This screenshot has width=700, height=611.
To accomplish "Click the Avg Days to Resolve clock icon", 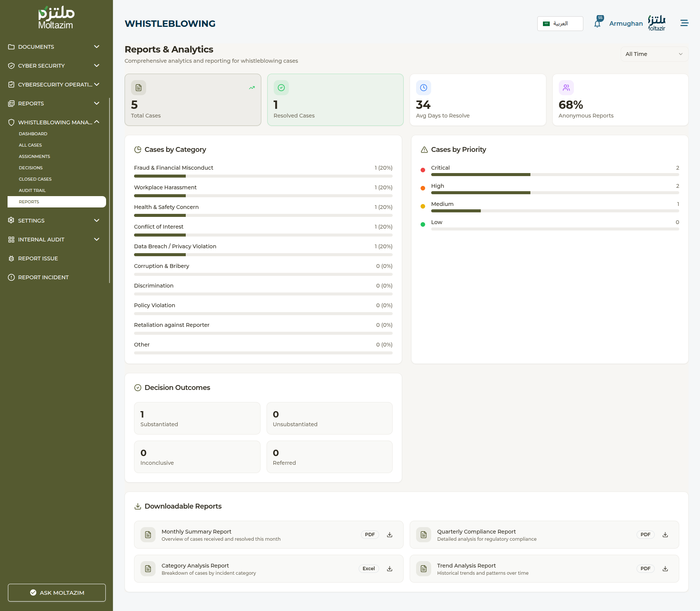I will pyautogui.click(x=424, y=88).
